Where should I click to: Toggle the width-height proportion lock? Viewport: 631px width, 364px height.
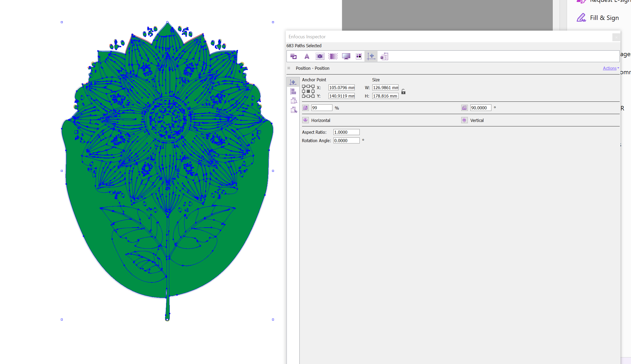[403, 92]
